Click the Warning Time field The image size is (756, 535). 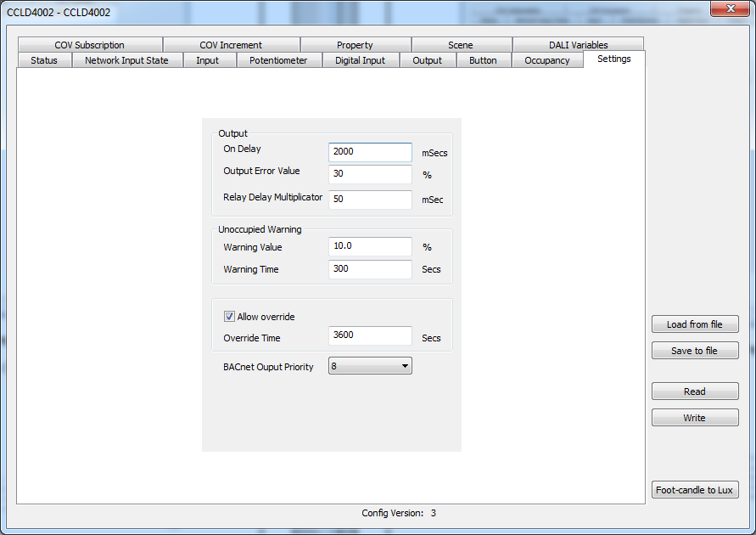point(370,269)
